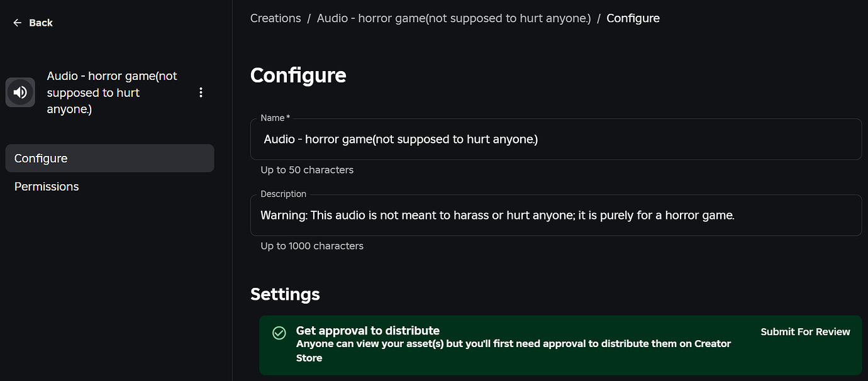Switch to the Permissions section
Screen dimensions: 868x381
pyautogui.click(x=46, y=186)
